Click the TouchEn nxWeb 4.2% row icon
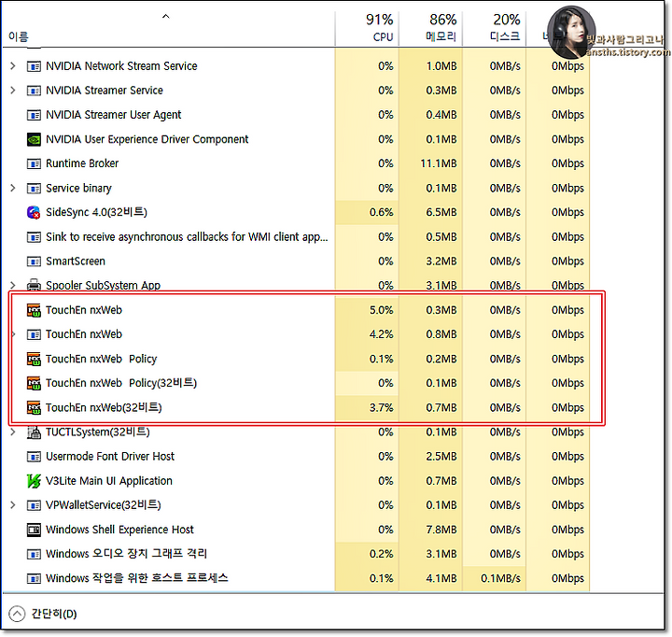Screen dimensions: 672x637 (x=34, y=334)
